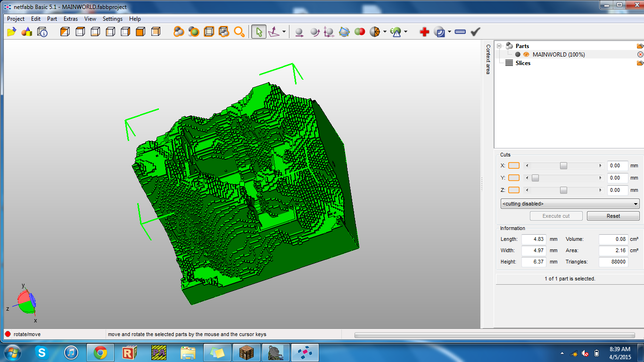Click zoom to all parts icon
The height and width of the screenshot is (362, 644).
(179, 32)
